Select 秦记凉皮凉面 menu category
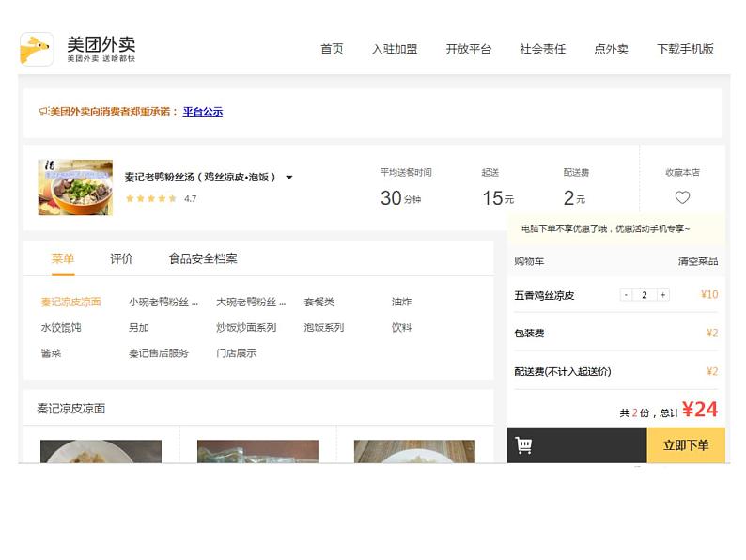This screenshot has height=560, width=746. click(70, 303)
